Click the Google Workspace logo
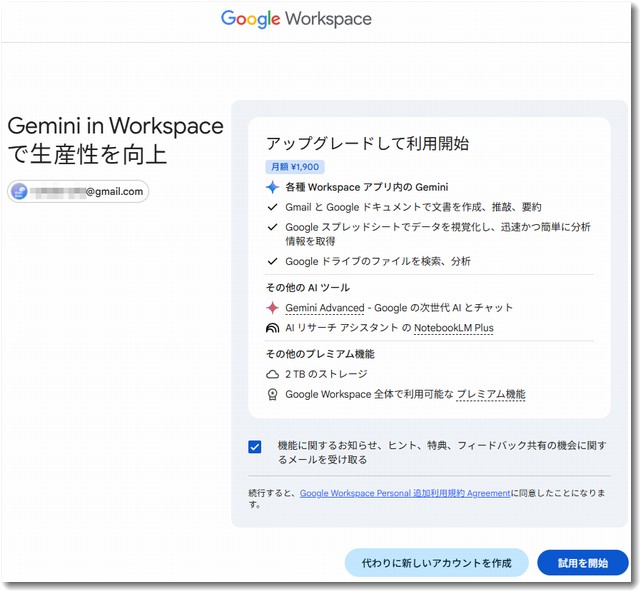 click(296, 19)
